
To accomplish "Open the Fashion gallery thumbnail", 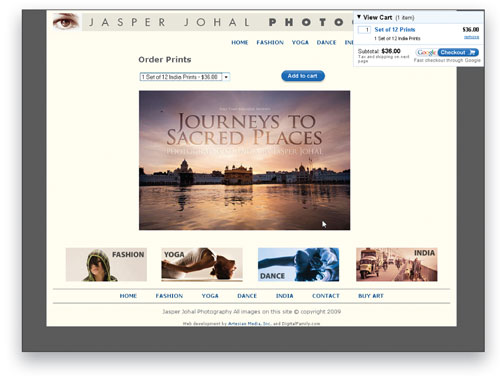I will click(x=106, y=264).
